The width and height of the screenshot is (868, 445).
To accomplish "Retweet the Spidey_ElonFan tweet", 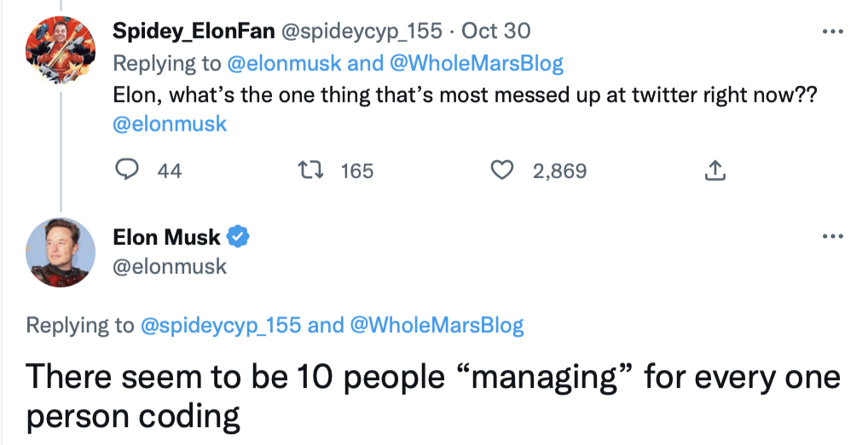I will (316, 171).
